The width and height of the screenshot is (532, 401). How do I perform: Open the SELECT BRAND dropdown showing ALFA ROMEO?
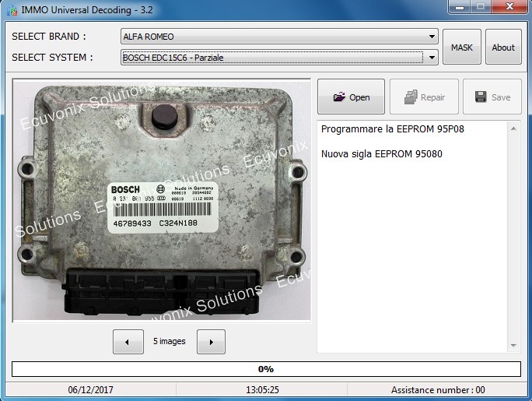[279, 37]
